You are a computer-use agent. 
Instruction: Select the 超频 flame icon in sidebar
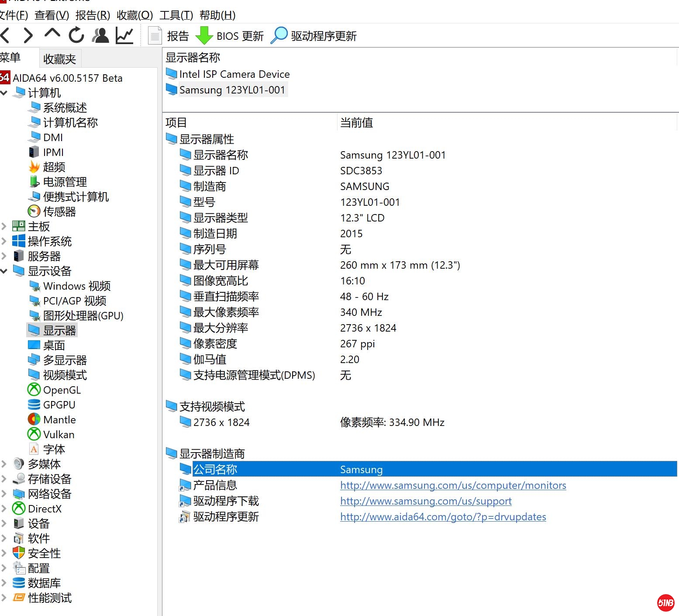34,166
